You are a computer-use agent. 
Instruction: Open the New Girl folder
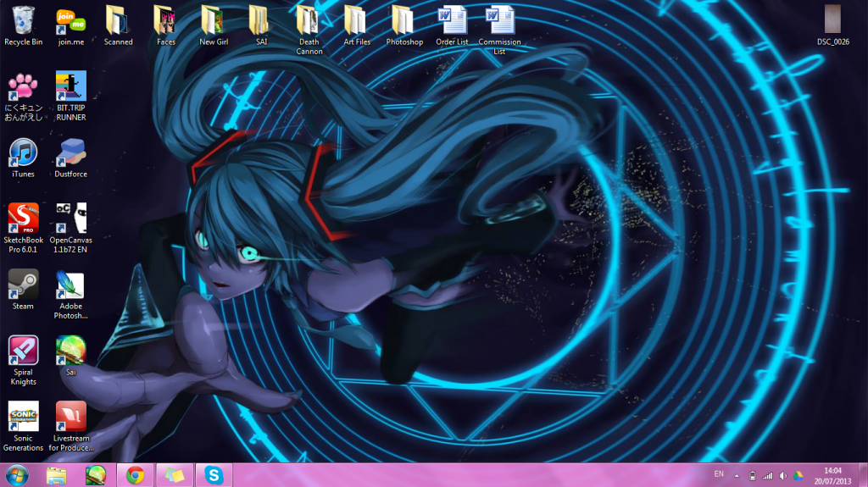pos(213,25)
